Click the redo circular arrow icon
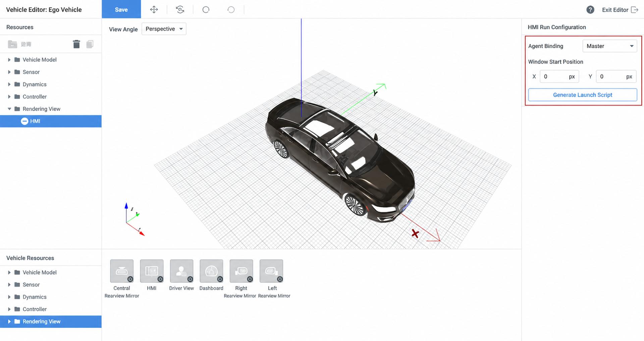The height and width of the screenshot is (341, 644). click(231, 9)
